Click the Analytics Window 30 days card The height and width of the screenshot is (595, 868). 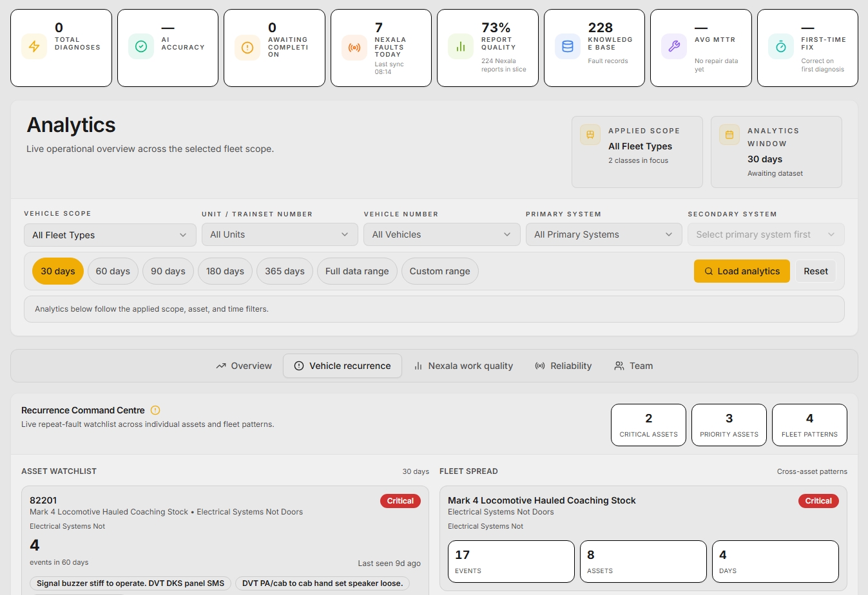pos(776,152)
